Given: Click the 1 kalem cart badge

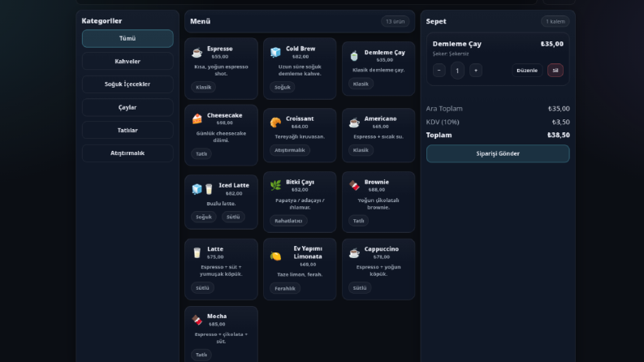Looking at the screenshot, I should pyautogui.click(x=555, y=21).
